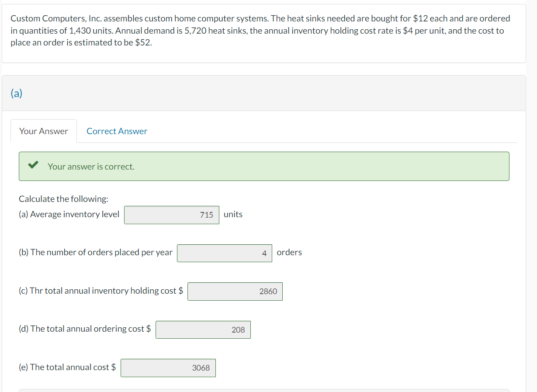Click the '(e) The total annual cost $' label

67,367
